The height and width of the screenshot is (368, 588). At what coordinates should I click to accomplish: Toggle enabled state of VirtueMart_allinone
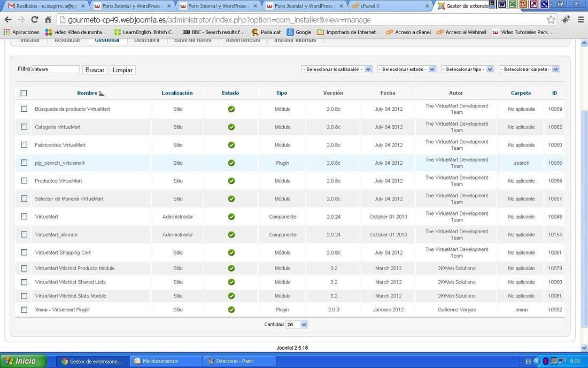231,234
